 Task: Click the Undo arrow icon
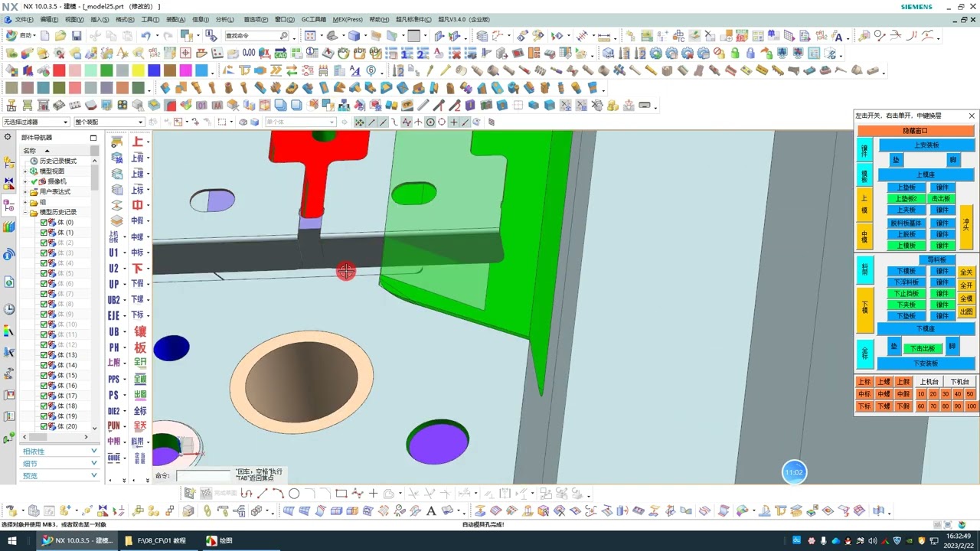145,36
